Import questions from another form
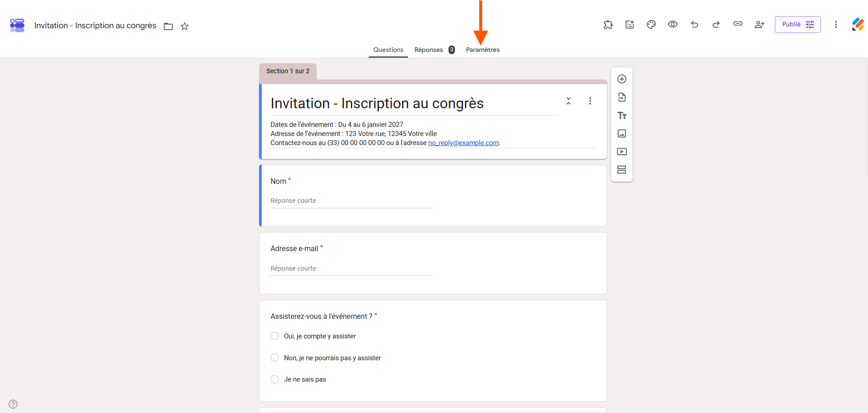The width and height of the screenshot is (868, 413). (622, 97)
